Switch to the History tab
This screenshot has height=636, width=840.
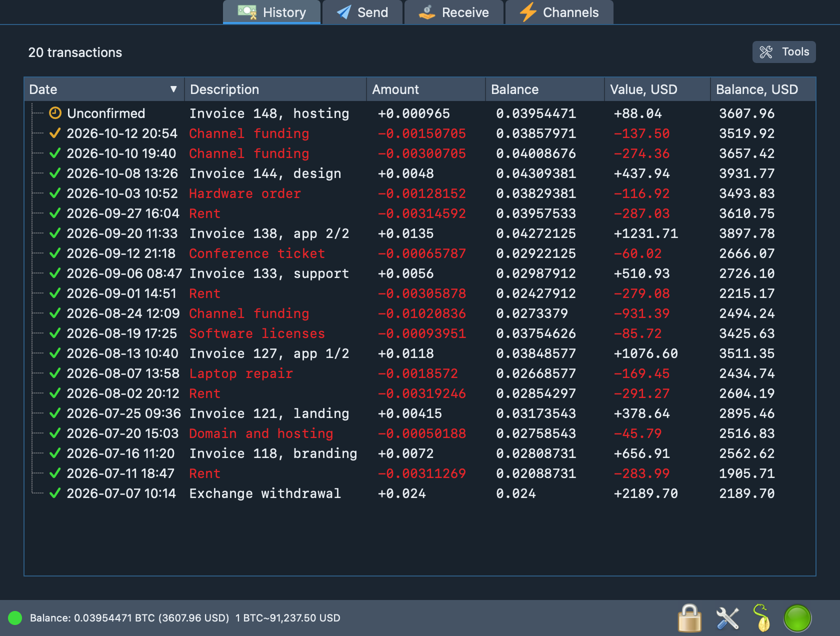tap(271, 12)
